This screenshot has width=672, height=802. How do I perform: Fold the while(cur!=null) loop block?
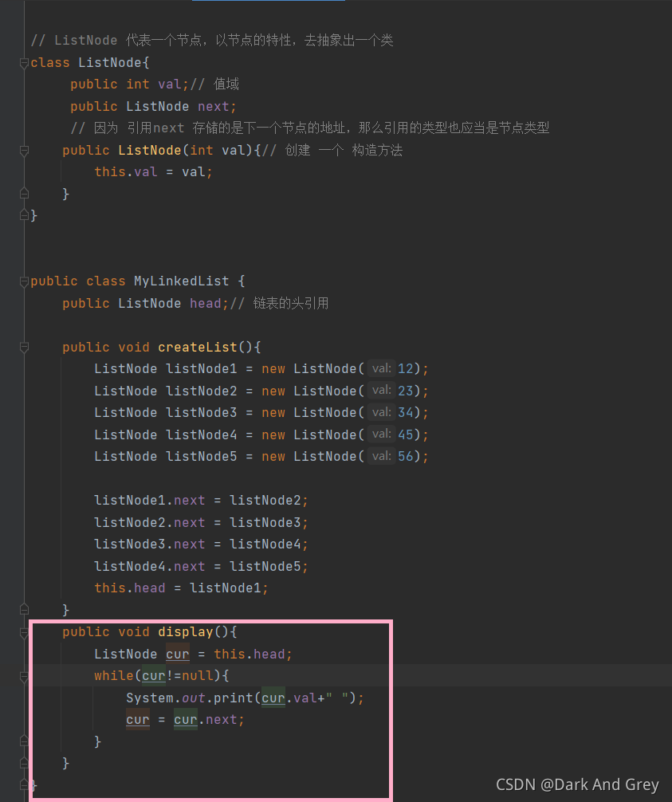[24, 676]
